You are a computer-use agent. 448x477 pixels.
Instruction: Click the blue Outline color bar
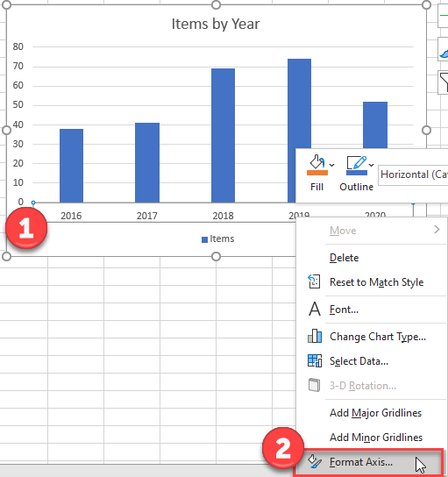[357, 173]
